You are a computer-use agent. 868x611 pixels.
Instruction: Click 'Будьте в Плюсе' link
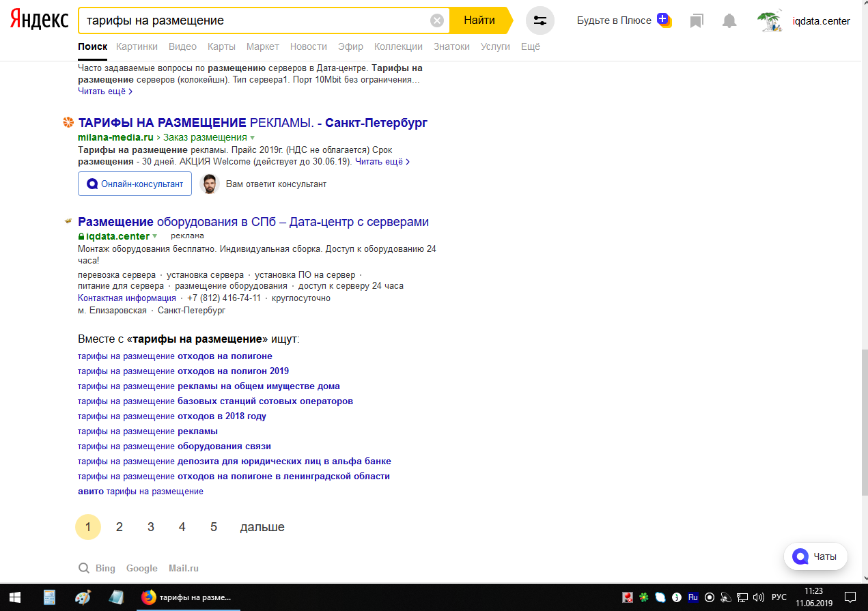click(x=614, y=20)
